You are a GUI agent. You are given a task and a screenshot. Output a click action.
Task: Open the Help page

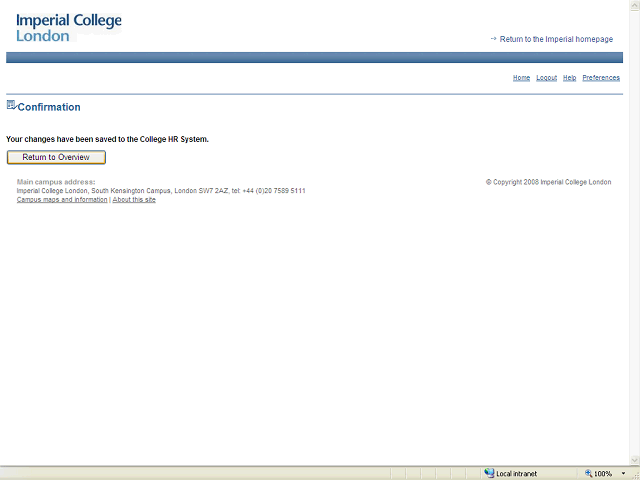[569, 77]
